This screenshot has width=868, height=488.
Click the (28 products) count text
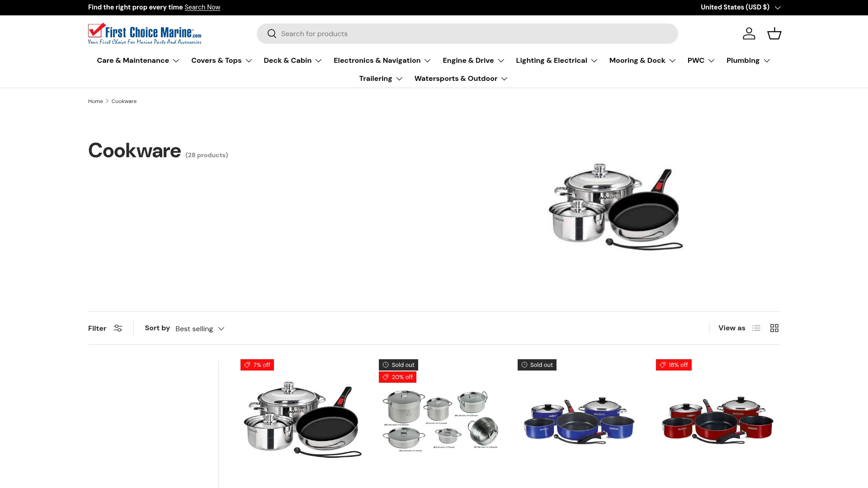pyautogui.click(x=207, y=155)
